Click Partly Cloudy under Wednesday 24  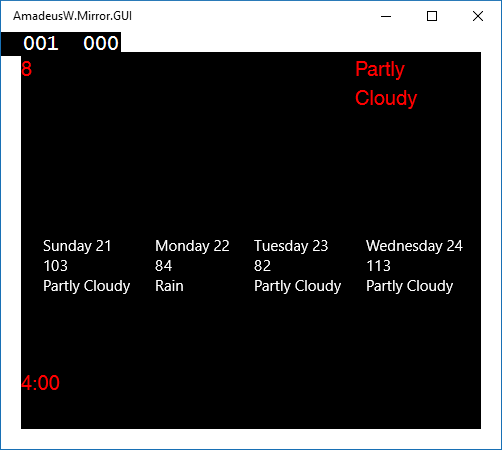pyautogui.click(x=410, y=286)
